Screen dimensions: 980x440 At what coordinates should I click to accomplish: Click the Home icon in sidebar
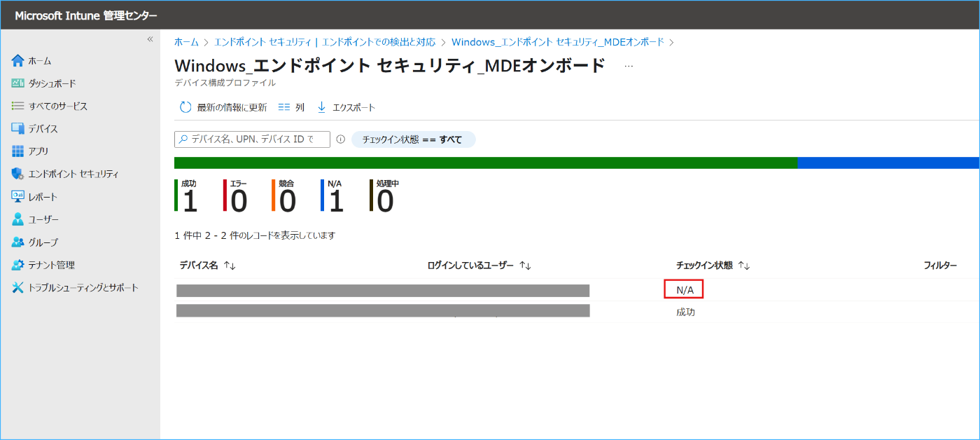(x=18, y=61)
